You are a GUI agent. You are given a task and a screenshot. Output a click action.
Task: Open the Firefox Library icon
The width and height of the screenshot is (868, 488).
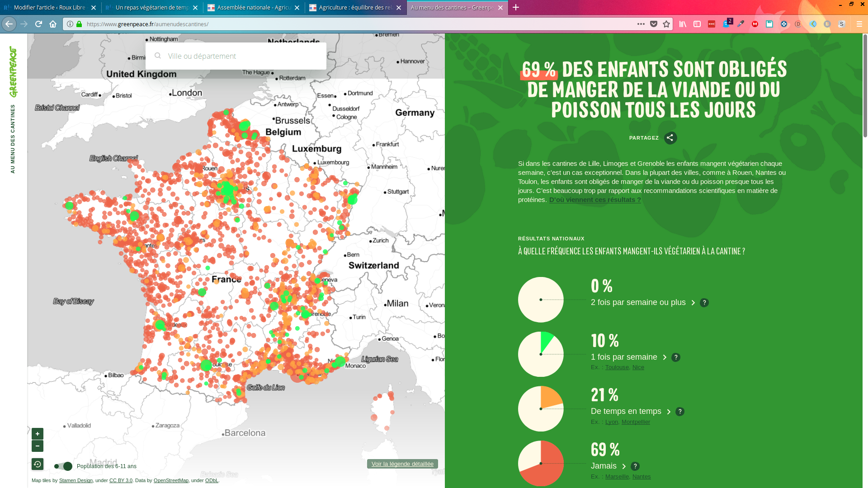tap(683, 24)
